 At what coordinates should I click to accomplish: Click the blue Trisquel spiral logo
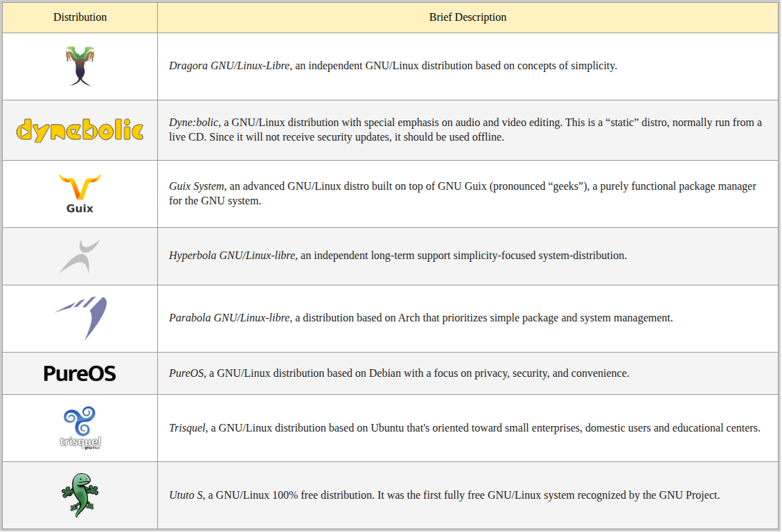click(80, 428)
